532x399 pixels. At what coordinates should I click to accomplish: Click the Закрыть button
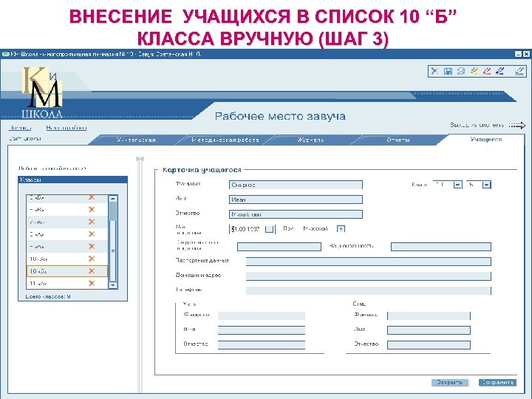click(x=449, y=383)
